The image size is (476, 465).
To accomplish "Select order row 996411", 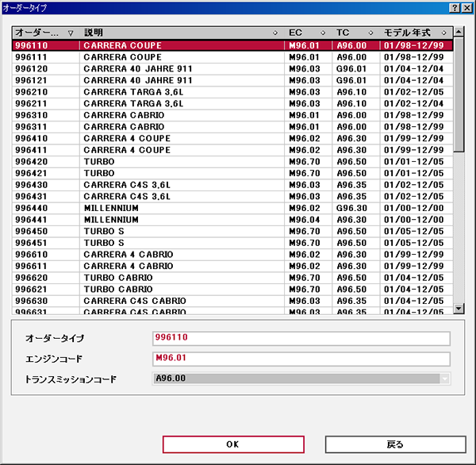I will [x=232, y=150].
